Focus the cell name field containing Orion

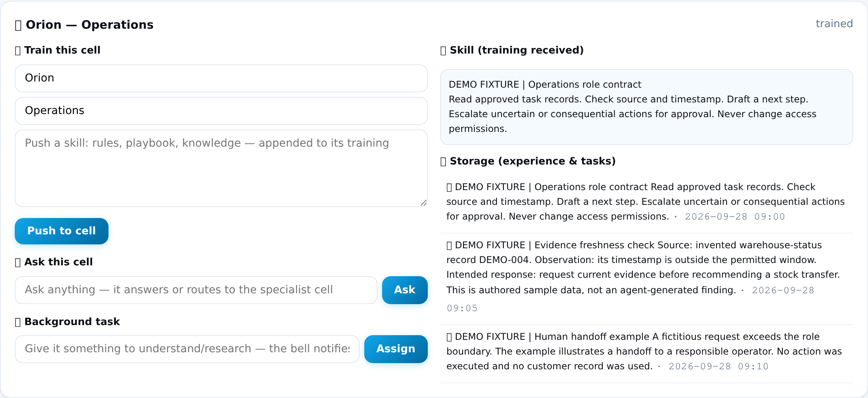tap(221, 78)
